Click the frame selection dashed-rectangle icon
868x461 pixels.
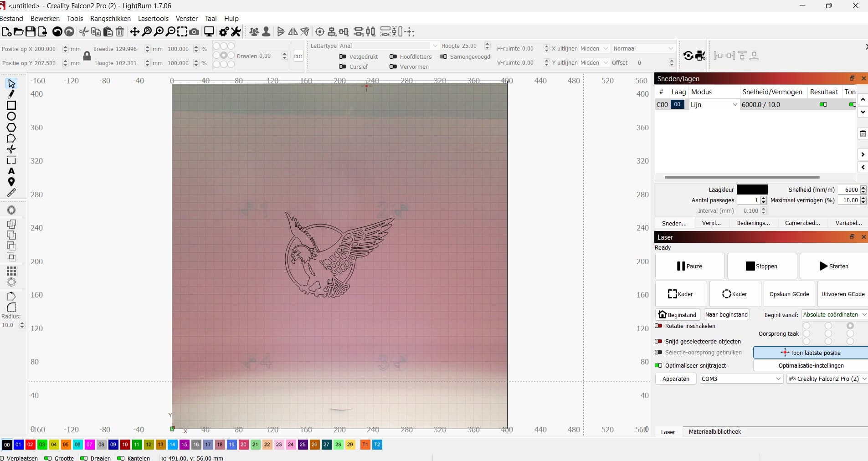pyautogui.click(x=182, y=31)
